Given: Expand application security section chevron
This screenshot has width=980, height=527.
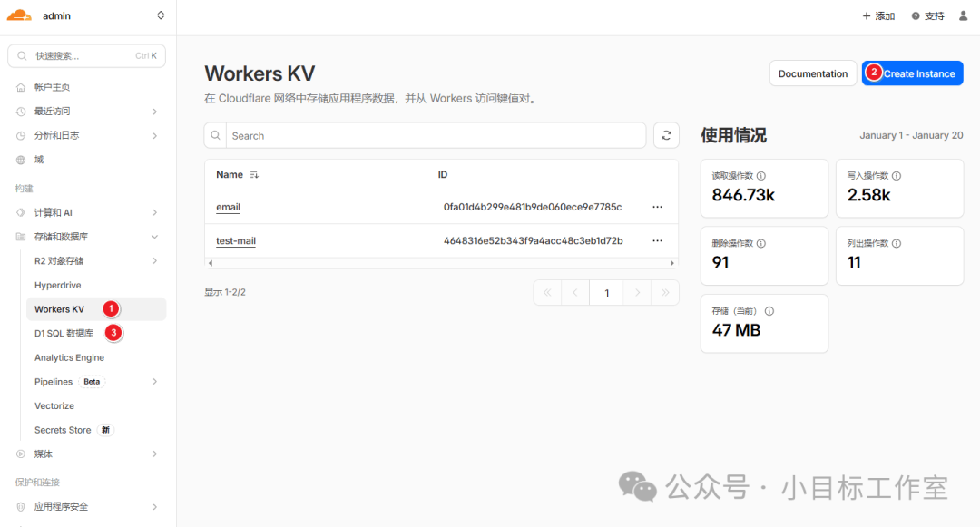Looking at the screenshot, I should (154, 507).
